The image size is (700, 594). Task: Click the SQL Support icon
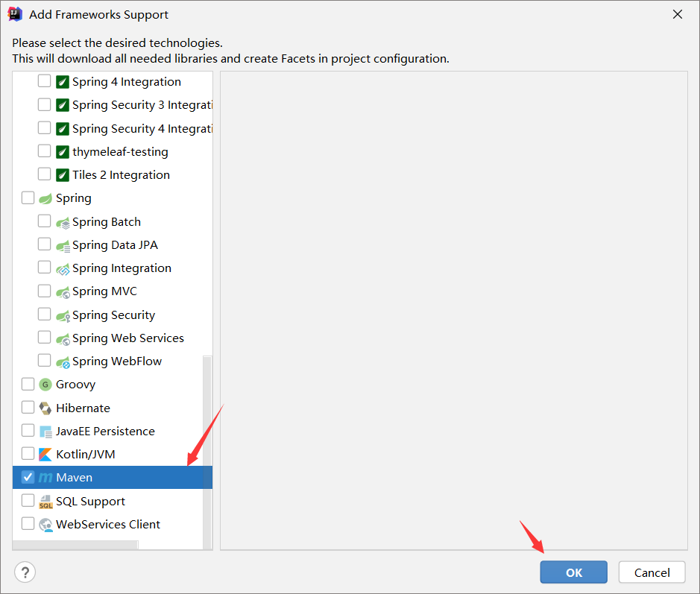coord(45,502)
